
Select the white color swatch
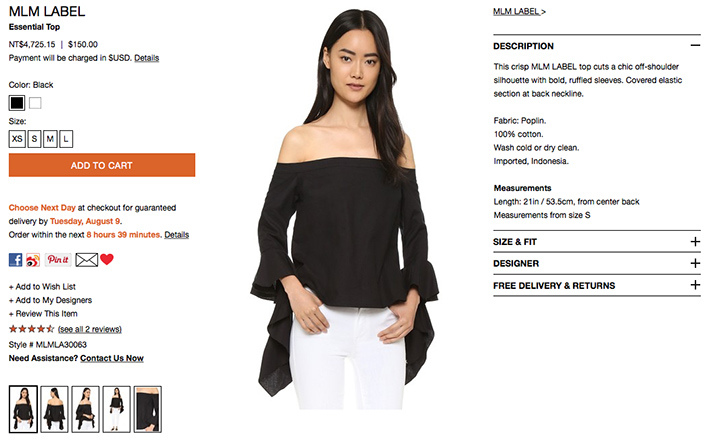[35, 103]
